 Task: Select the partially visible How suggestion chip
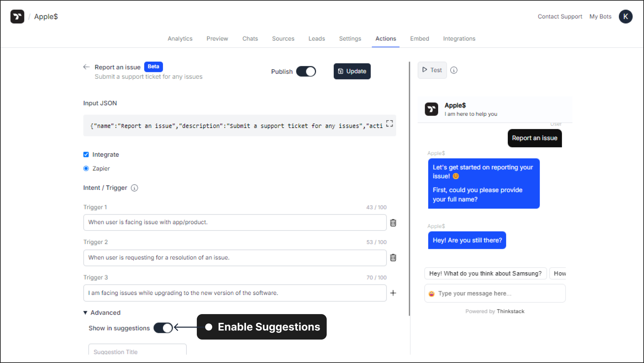pos(558,274)
